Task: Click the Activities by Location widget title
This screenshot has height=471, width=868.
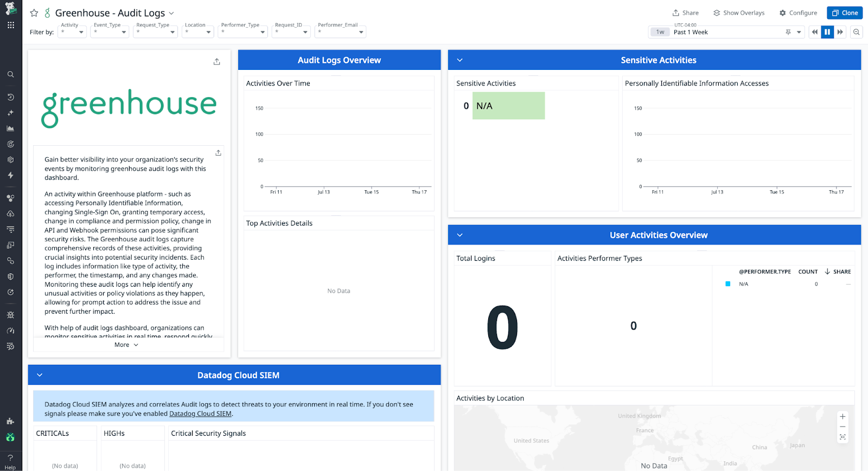Action: (490, 398)
